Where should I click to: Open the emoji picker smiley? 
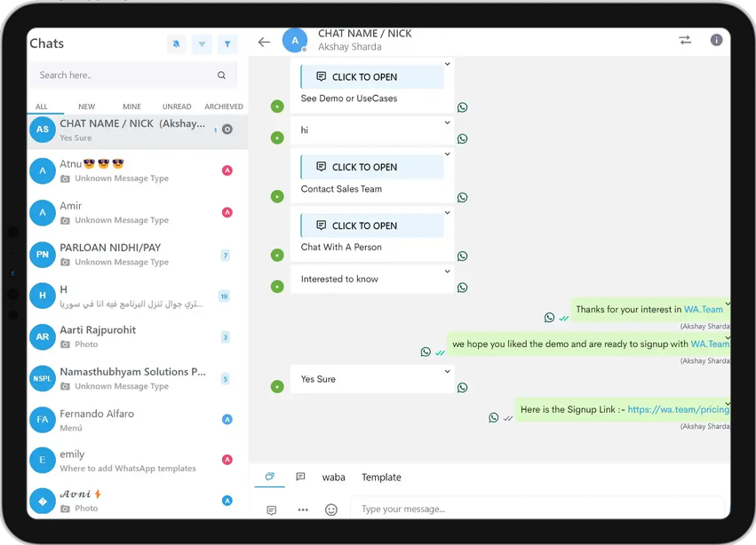[x=331, y=509]
